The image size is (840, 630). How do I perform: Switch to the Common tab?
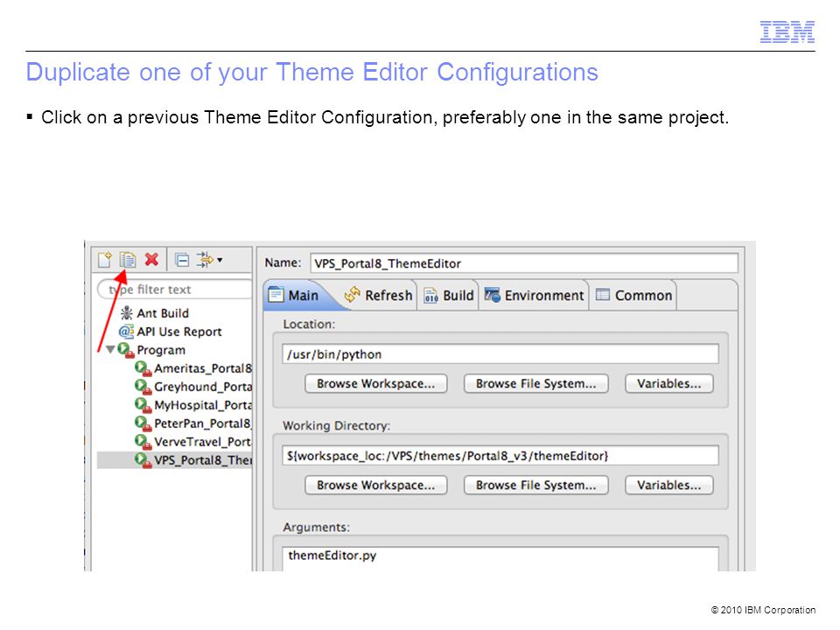[x=633, y=295]
